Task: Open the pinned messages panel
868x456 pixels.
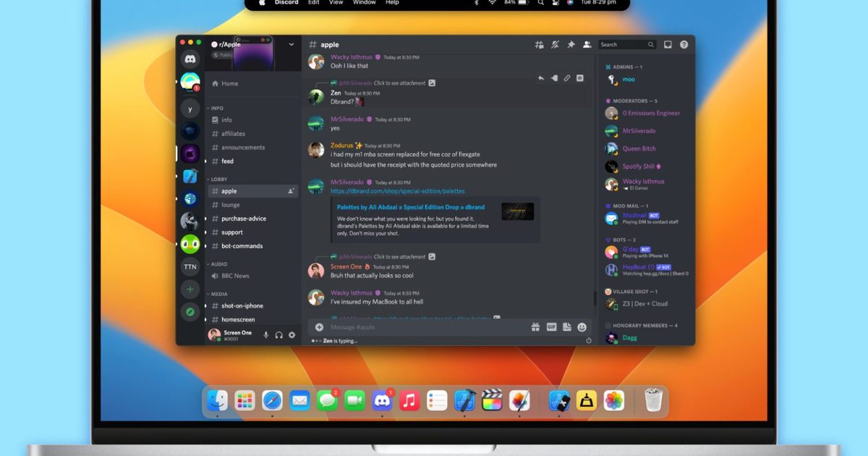Action: (570, 44)
